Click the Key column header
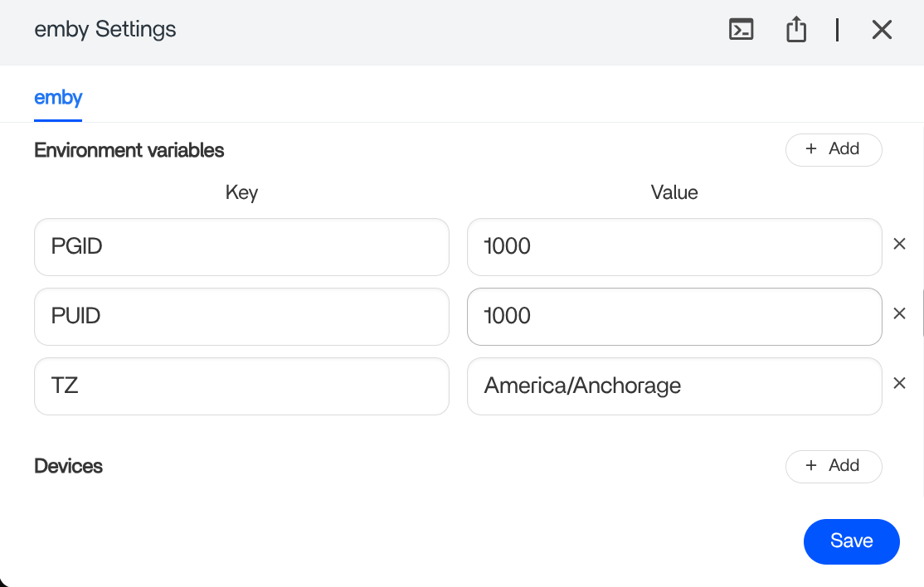Viewport: 924px width, 587px height. point(241,193)
